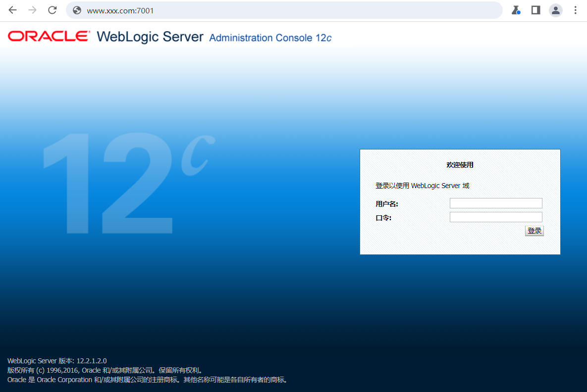Click the Administration Console 12c subtitle
This screenshot has height=392, width=587.
[x=270, y=38]
